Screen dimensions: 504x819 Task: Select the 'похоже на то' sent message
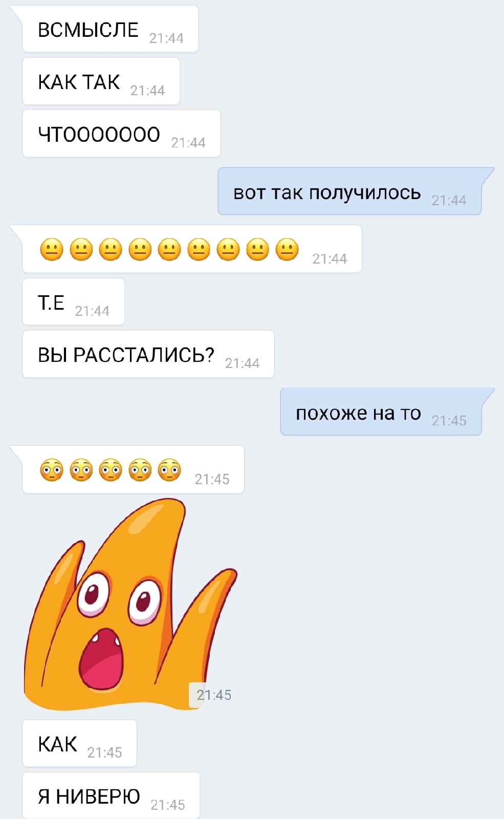[381, 412]
